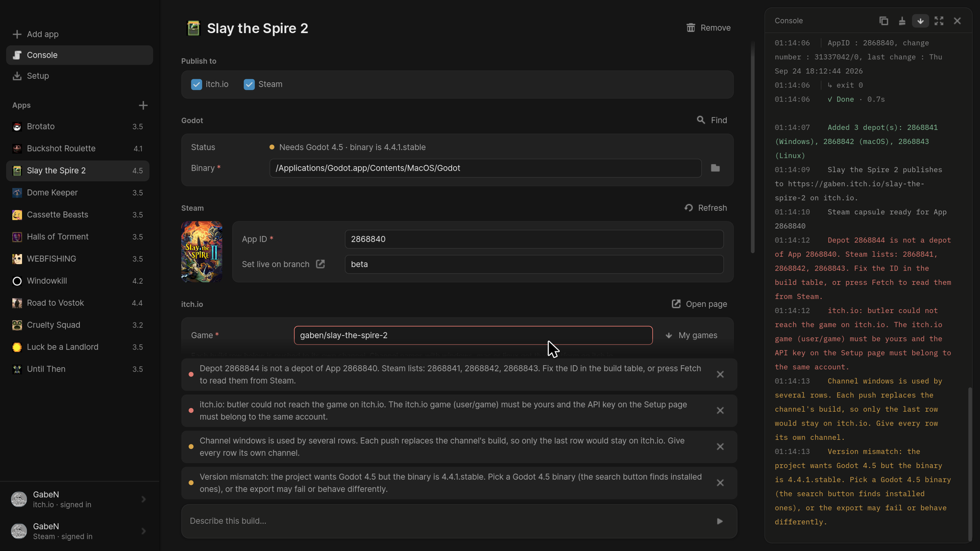Refresh the Steam section

pyautogui.click(x=705, y=208)
